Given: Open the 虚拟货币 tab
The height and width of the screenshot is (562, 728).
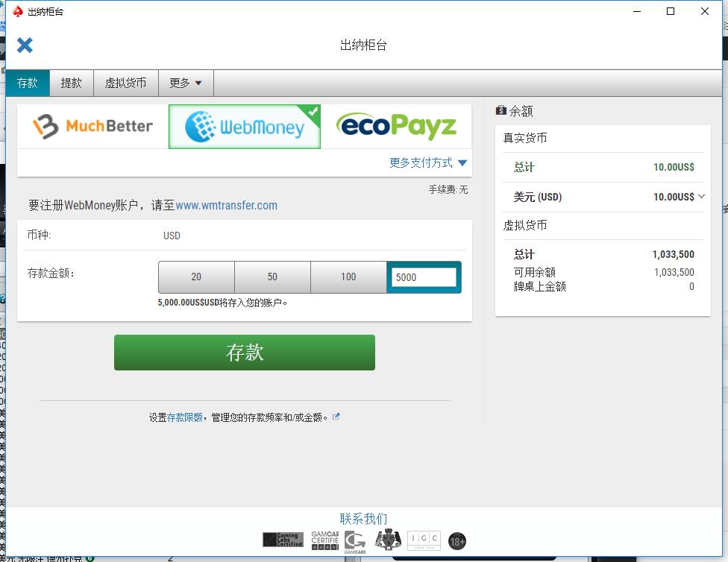Looking at the screenshot, I should pyautogui.click(x=126, y=83).
